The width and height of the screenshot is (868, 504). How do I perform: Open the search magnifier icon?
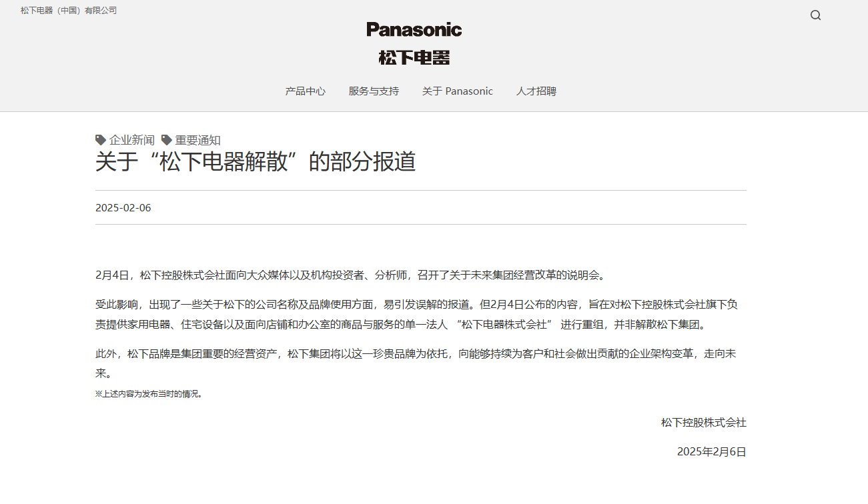coord(815,15)
